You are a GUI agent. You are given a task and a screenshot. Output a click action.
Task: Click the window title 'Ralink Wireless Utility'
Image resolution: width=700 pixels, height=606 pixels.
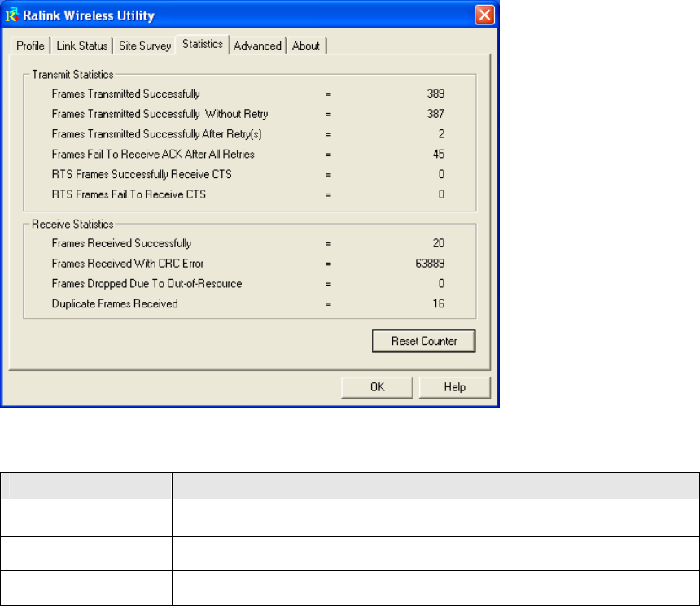tap(89, 15)
